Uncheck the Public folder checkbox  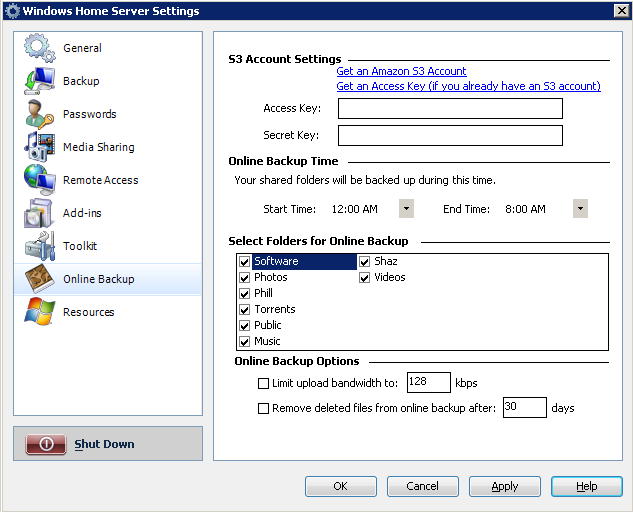pos(244,325)
